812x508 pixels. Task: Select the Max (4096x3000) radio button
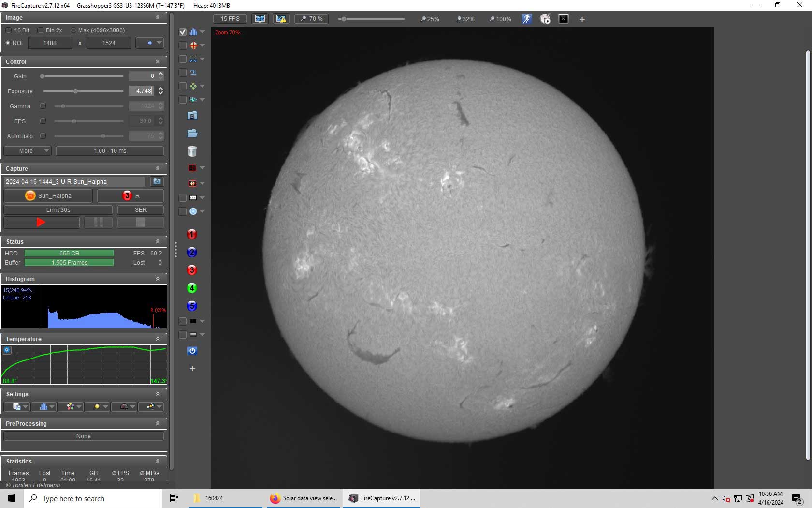pos(73,30)
